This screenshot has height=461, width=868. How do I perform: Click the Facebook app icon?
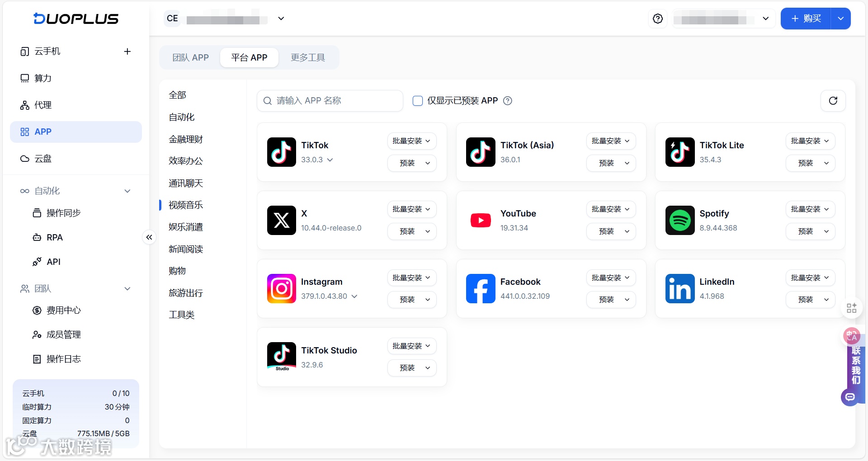(x=481, y=289)
